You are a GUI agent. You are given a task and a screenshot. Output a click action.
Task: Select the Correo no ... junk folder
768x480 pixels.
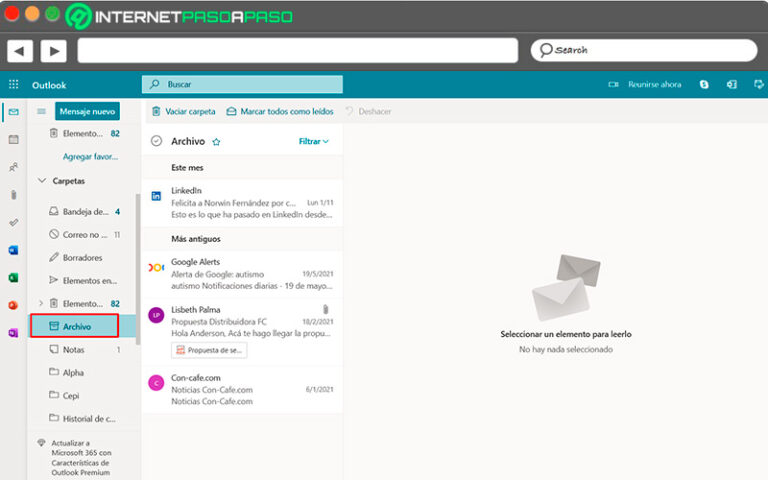pyautogui.click(x=84, y=235)
